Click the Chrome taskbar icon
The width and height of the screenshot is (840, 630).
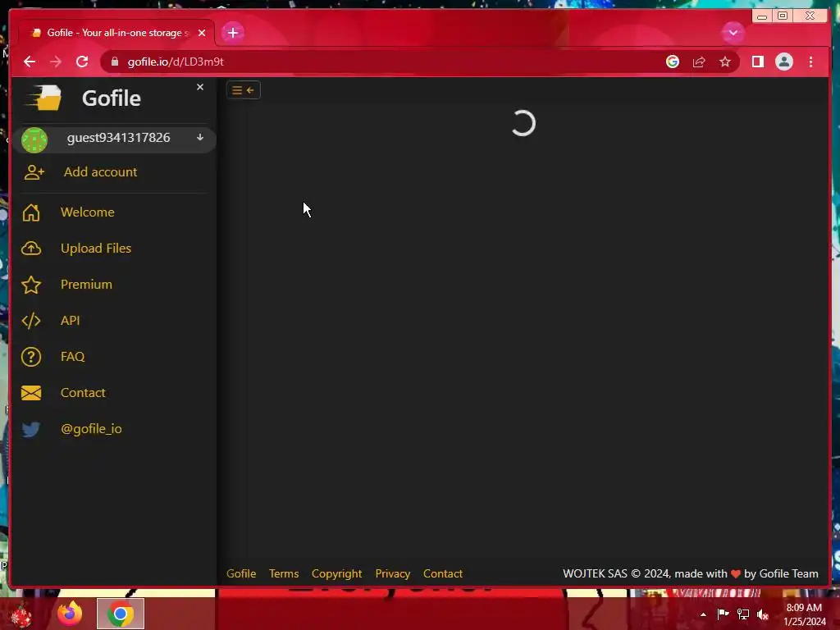point(121,614)
